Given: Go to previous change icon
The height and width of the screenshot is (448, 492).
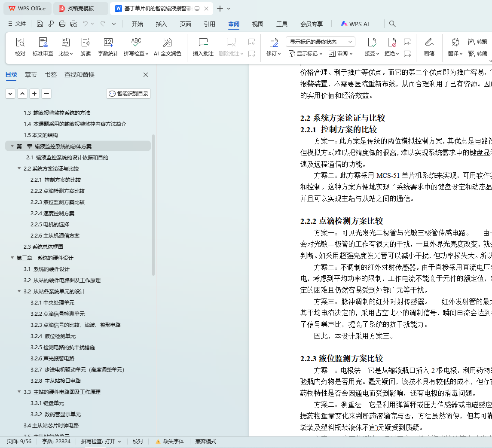Looking at the screenshot, I should coord(407,42).
